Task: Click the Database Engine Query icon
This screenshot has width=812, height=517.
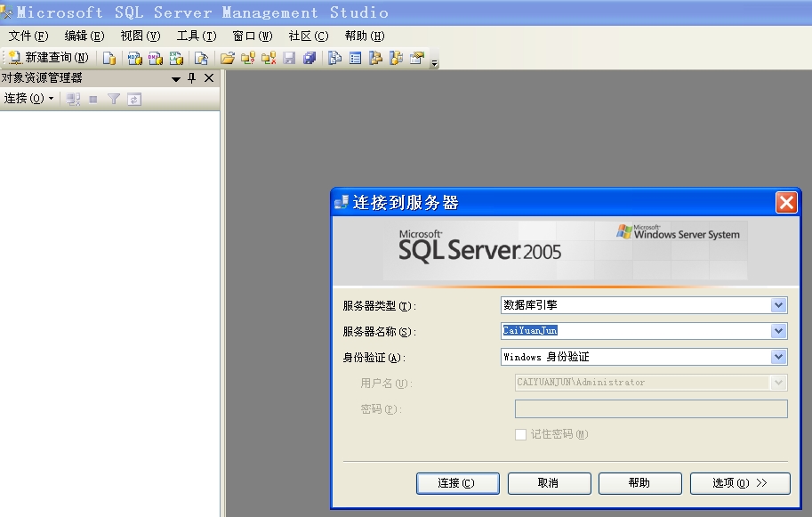Action: coord(109,58)
